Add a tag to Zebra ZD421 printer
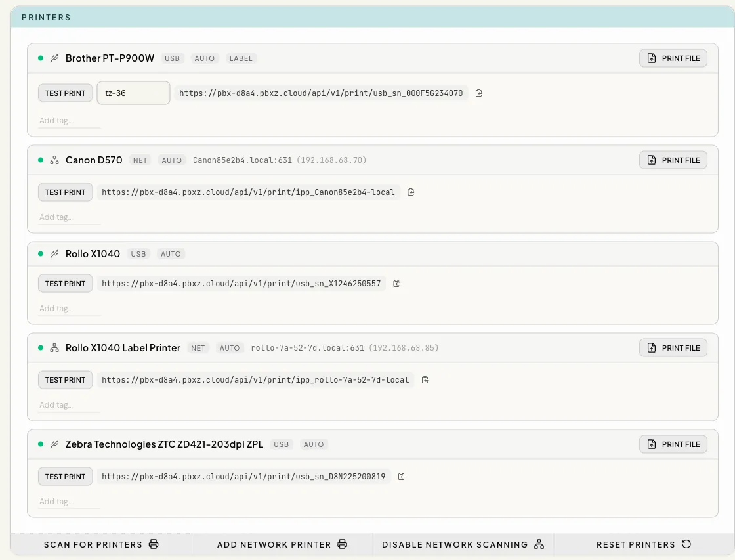 click(70, 502)
